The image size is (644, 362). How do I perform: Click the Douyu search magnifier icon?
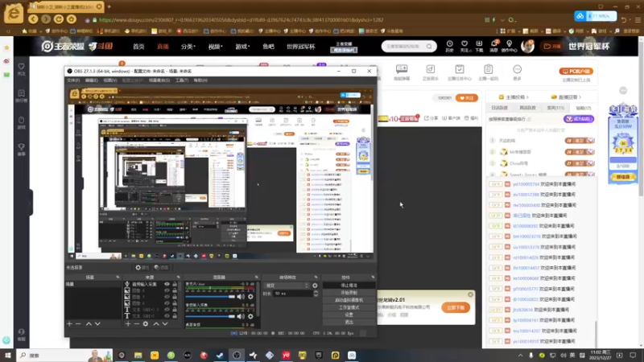pyautogui.click(x=429, y=47)
